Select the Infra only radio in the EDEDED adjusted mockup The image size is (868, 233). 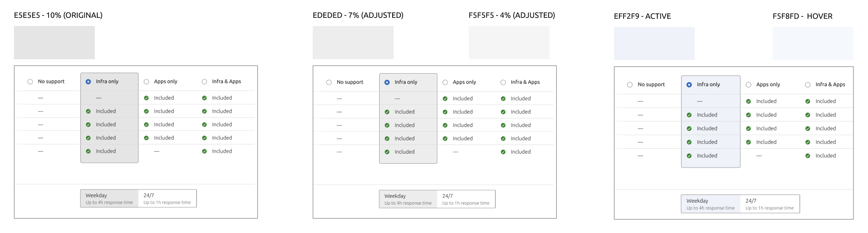pyautogui.click(x=387, y=82)
